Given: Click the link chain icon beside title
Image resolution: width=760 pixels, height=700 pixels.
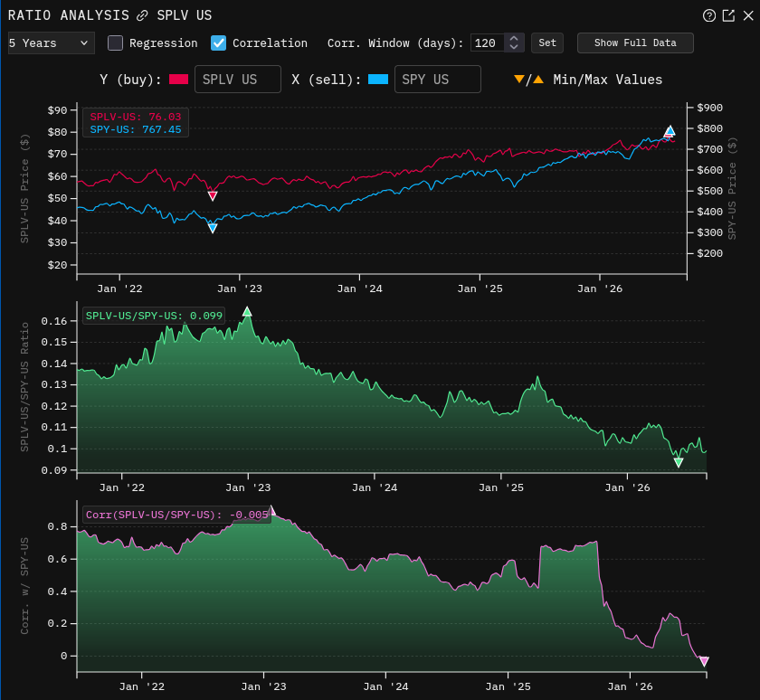Looking at the screenshot, I should 142,16.
